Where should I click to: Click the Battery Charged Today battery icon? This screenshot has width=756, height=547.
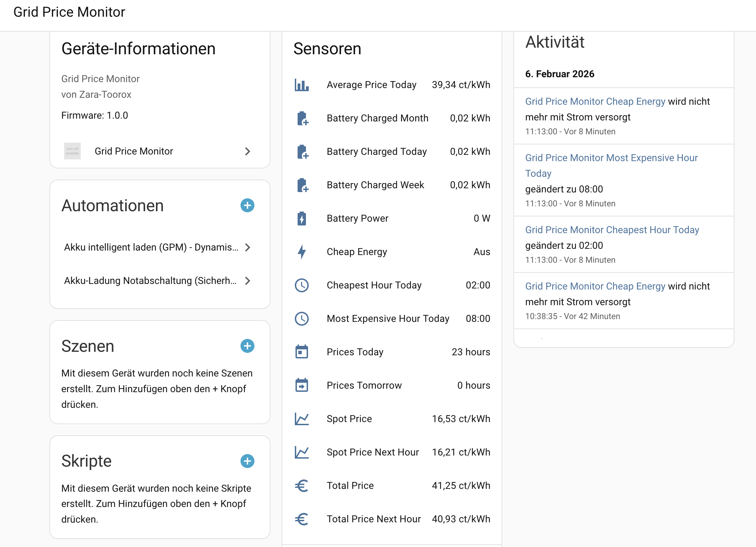(303, 152)
